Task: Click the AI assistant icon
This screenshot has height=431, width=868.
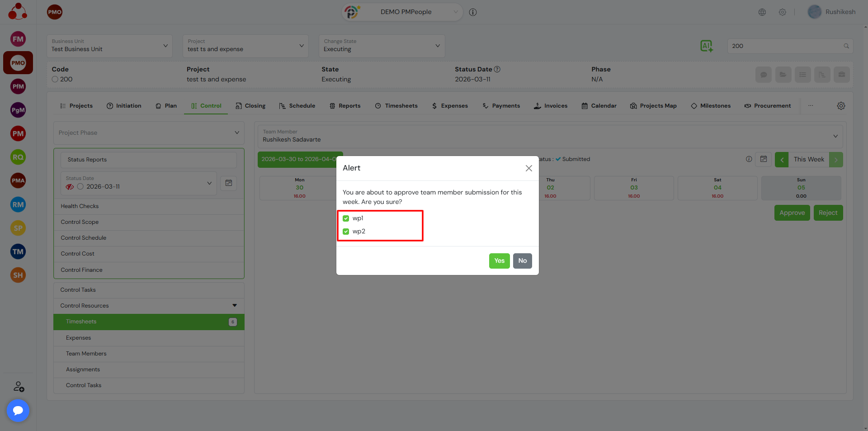Action: pos(706,46)
